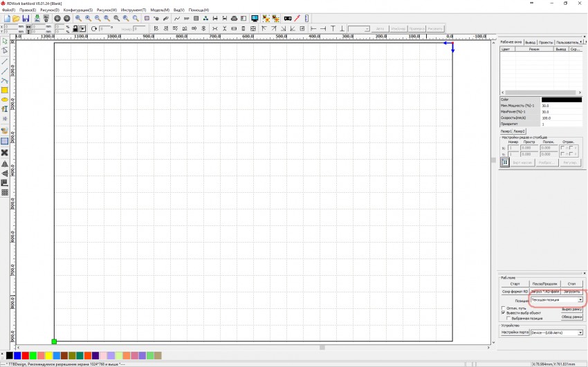Screen dimensions: 588x367
Task: Enable the Оптим. путь checkbox
Action: click(503, 308)
